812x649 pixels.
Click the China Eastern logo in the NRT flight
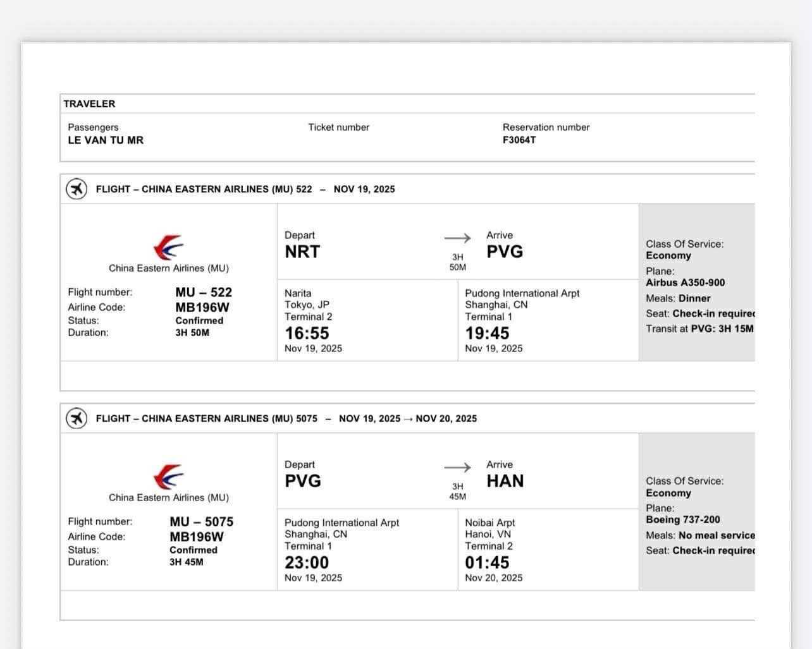(168, 248)
